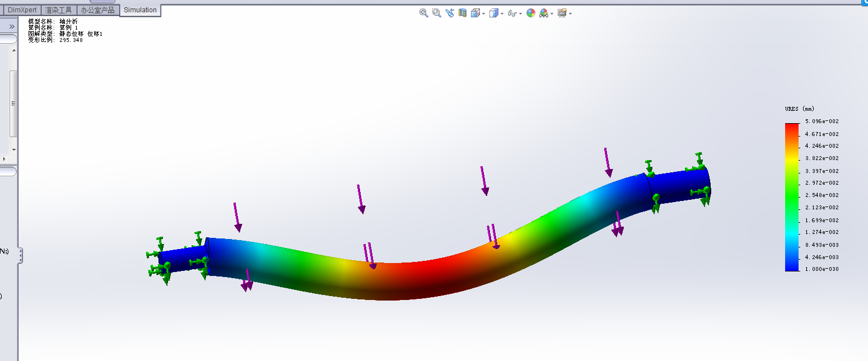The width and height of the screenshot is (868, 361).
Task: Click the View Settings monitor icon
Action: pyautogui.click(x=562, y=13)
